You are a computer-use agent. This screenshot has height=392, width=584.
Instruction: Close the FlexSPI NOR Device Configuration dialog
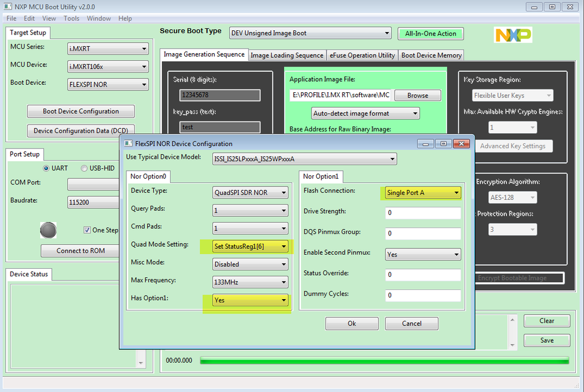point(461,144)
